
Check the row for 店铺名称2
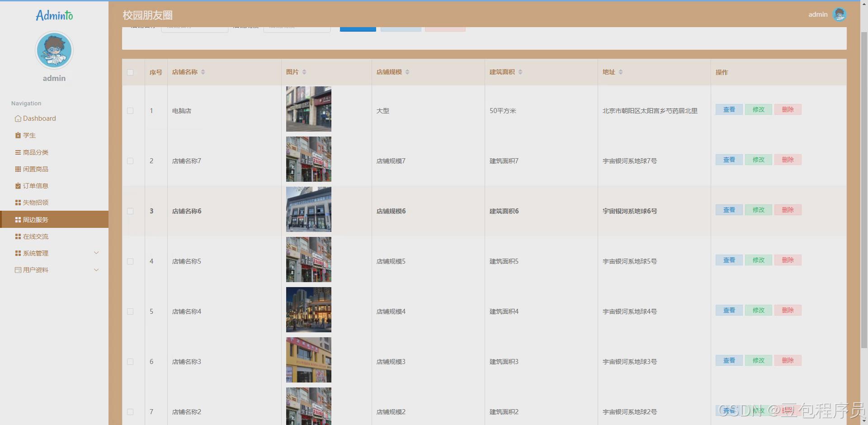click(x=130, y=412)
